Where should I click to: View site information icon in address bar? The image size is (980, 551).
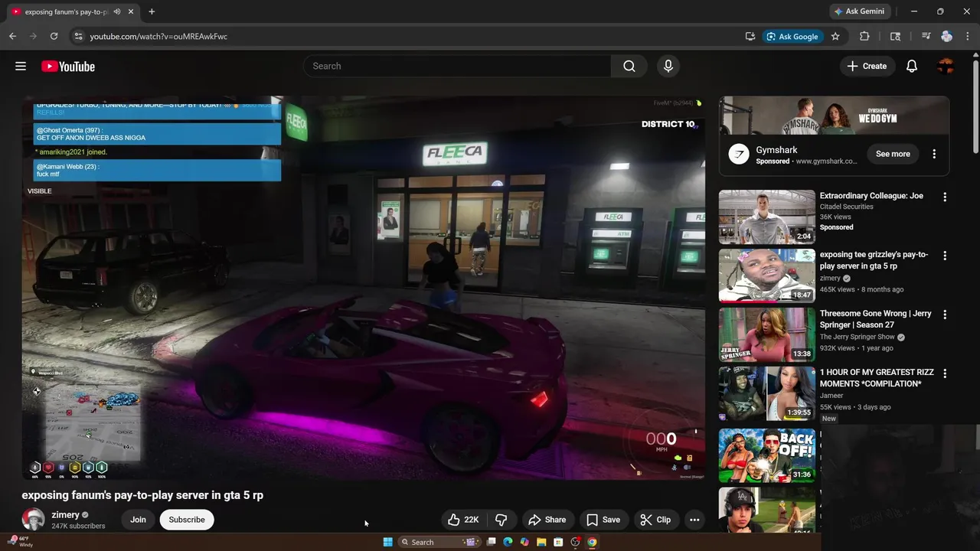click(x=77, y=36)
